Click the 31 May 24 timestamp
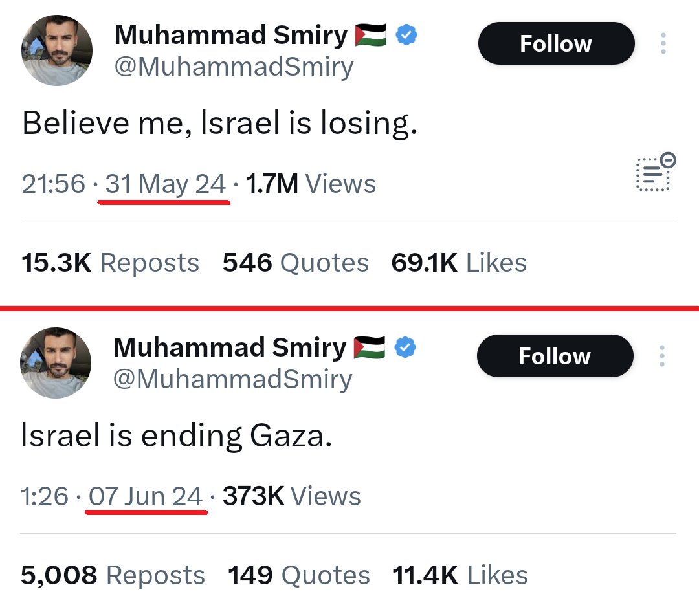This screenshot has width=699, height=616. pos(166,184)
